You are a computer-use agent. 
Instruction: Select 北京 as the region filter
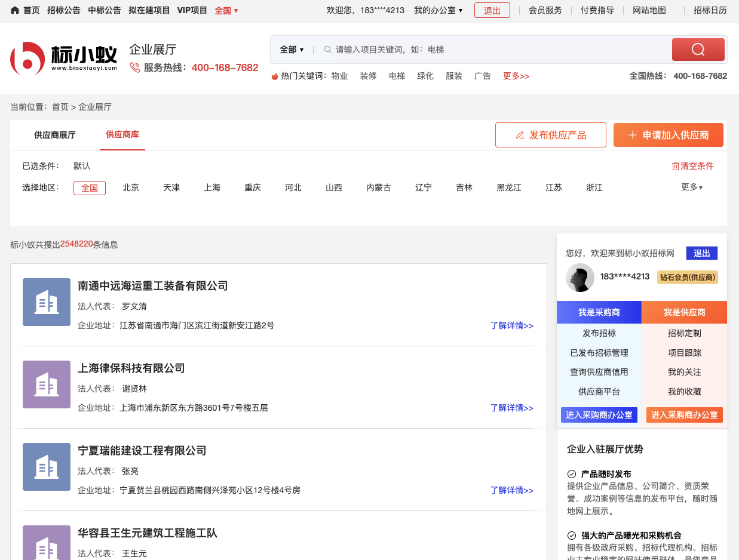coord(131,187)
